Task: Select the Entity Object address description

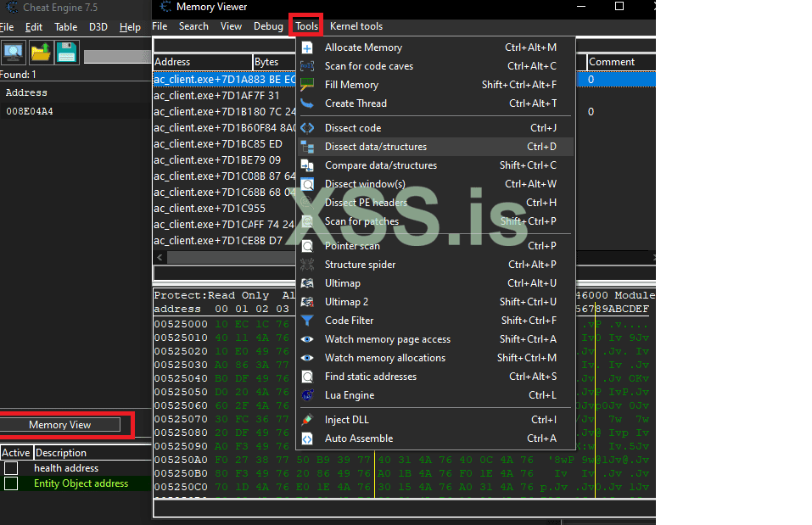Action: (x=81, y=483)
